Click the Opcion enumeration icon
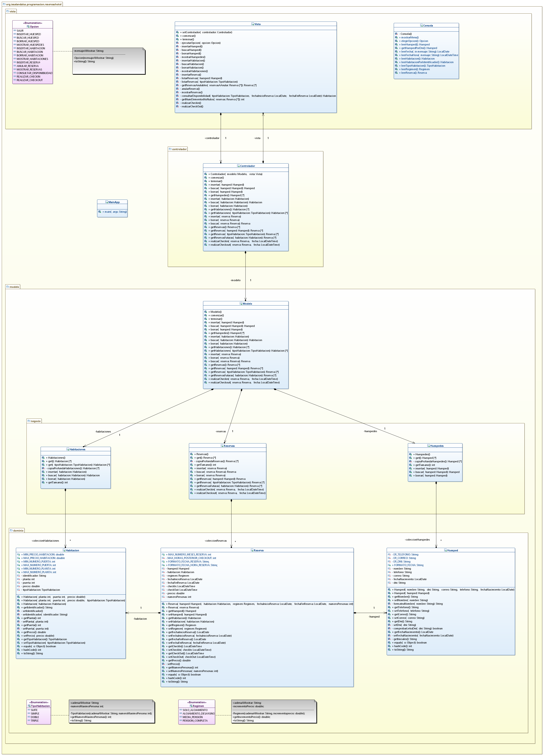This screenshot has height=756, width=544. click(28, 27)
